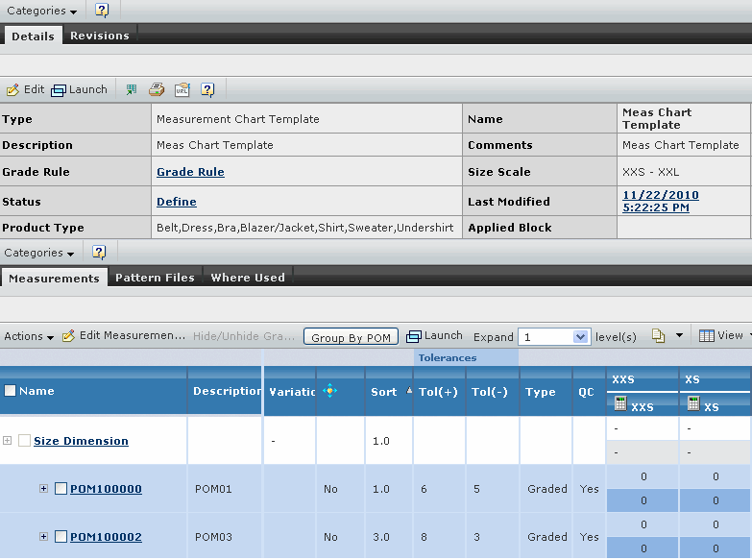The height and width of the screenshot is (560, 752).
Task: Click the Tolerances group header
Action: point(466,357)
